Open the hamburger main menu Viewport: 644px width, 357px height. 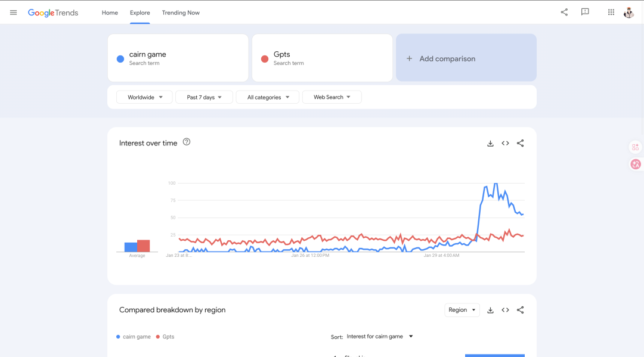pos(13,13)
